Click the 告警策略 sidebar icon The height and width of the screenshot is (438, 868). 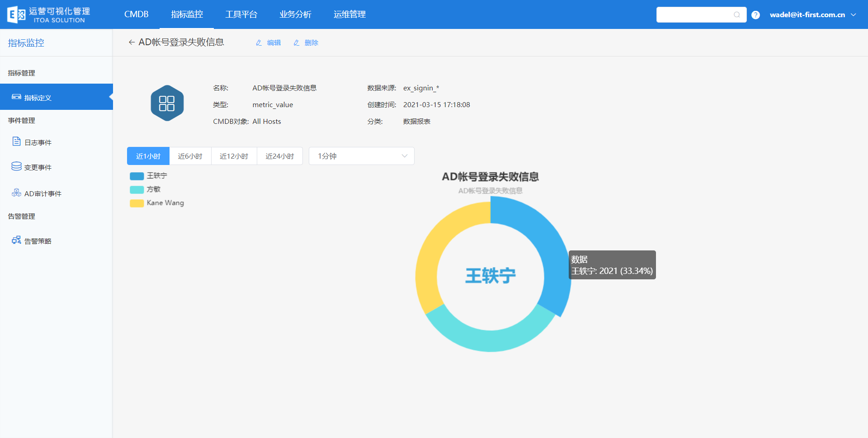[x=16, y=240]
